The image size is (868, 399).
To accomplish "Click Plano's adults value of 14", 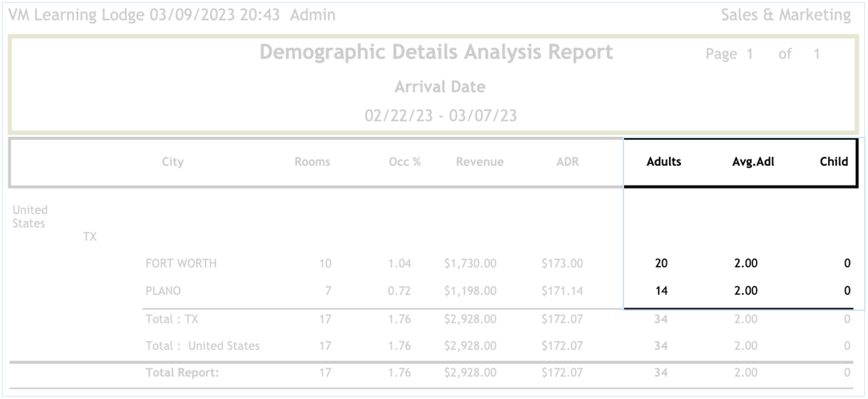I will pyautogui.click(x=661, y=291).
